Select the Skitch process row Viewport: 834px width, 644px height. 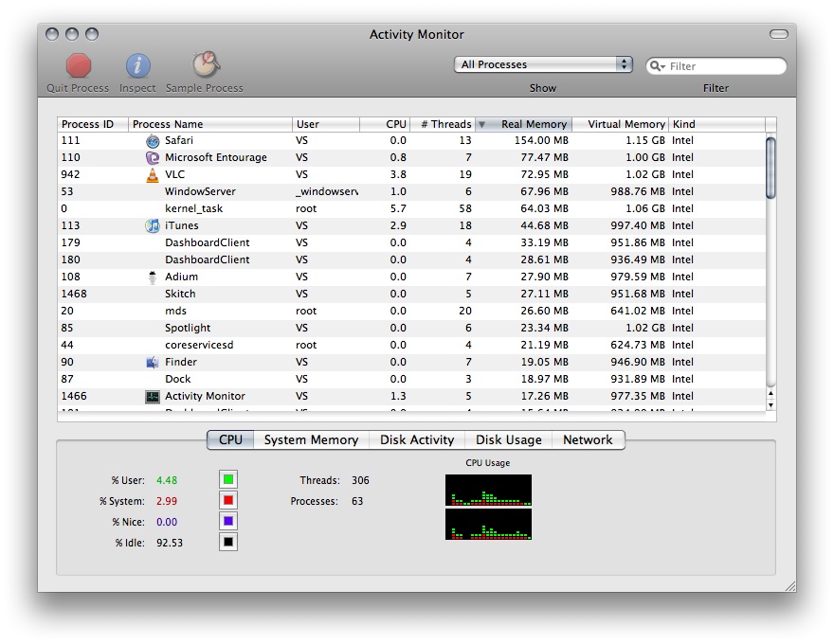click(x=411, y=294)
